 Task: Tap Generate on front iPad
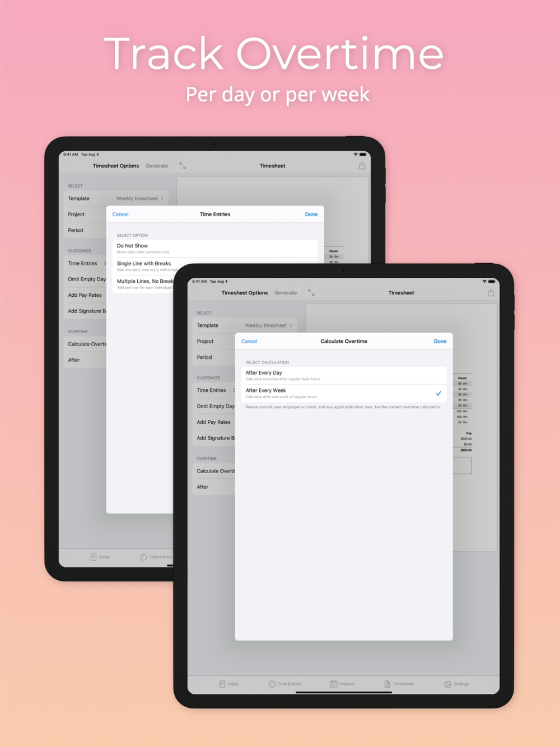[x=286, y=293]
